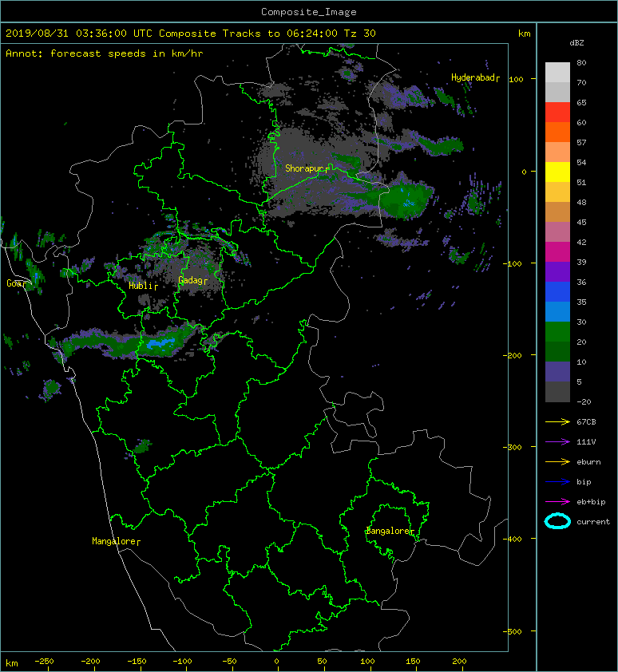Click the '2019/08/31 03:36:00 UTC' timestamp text
Viewport: 618px width, 672px height.
(79, 34)
